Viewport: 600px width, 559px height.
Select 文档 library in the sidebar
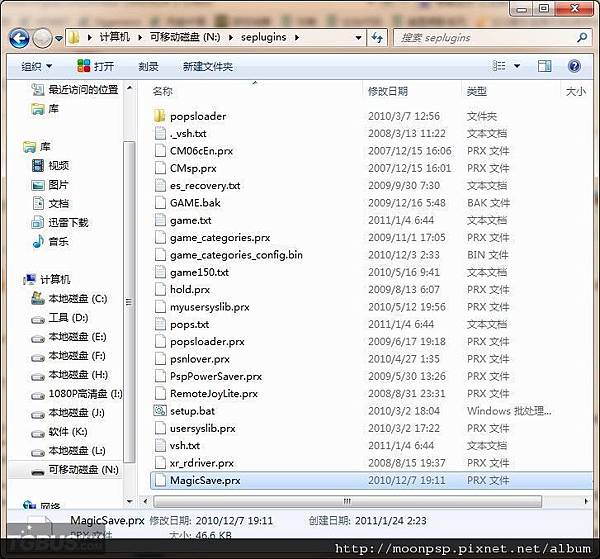coord(50,203)
